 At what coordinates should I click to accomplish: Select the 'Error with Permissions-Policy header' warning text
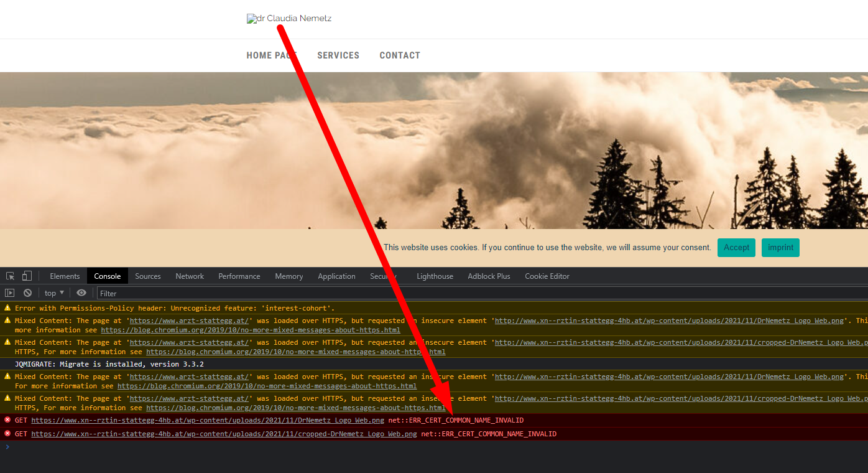point(175,308)
